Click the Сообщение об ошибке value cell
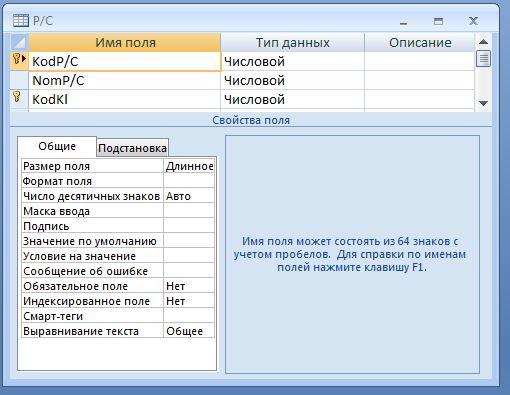This screenshot has height=395, width=510. pos(189,271)
